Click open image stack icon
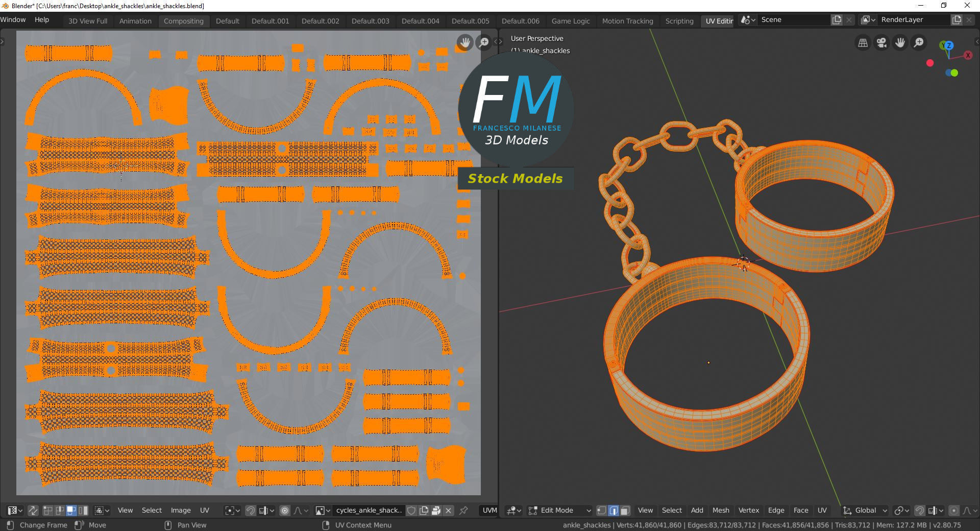 tap(436, 510)
